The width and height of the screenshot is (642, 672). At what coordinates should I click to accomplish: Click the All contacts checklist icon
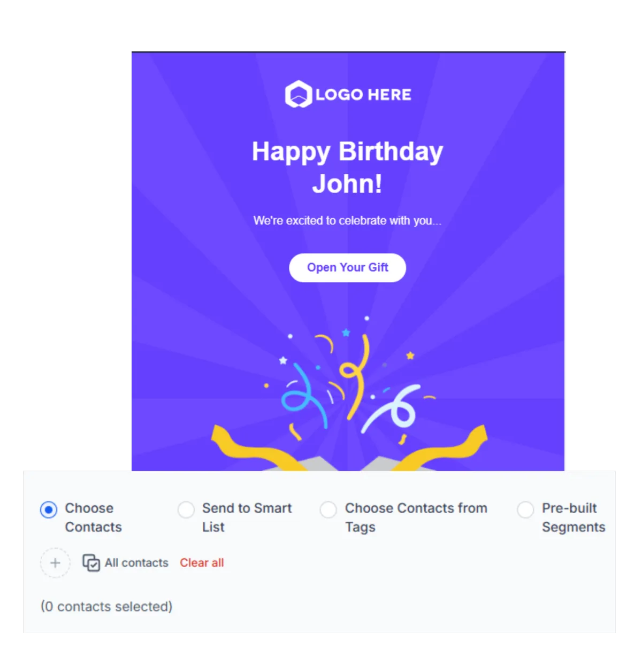[91, 562]
